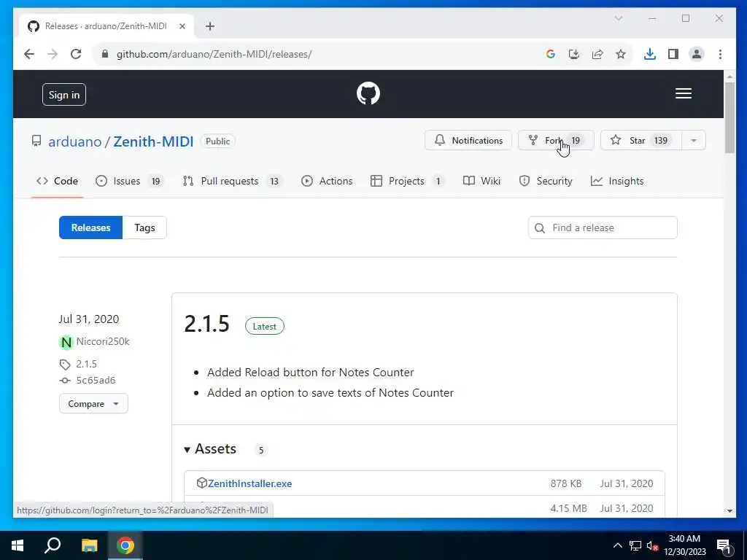Open the Star options dropdown arrow
The width and height of the screenshot is (747, 560).
694,141
